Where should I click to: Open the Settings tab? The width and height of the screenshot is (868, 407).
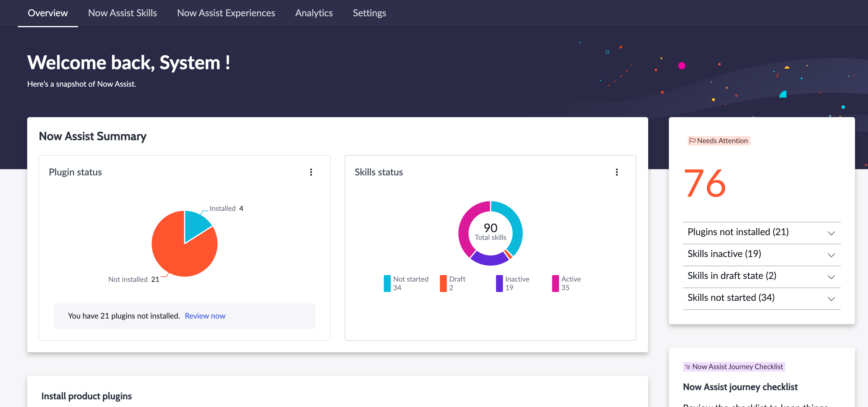coord(369,13)
